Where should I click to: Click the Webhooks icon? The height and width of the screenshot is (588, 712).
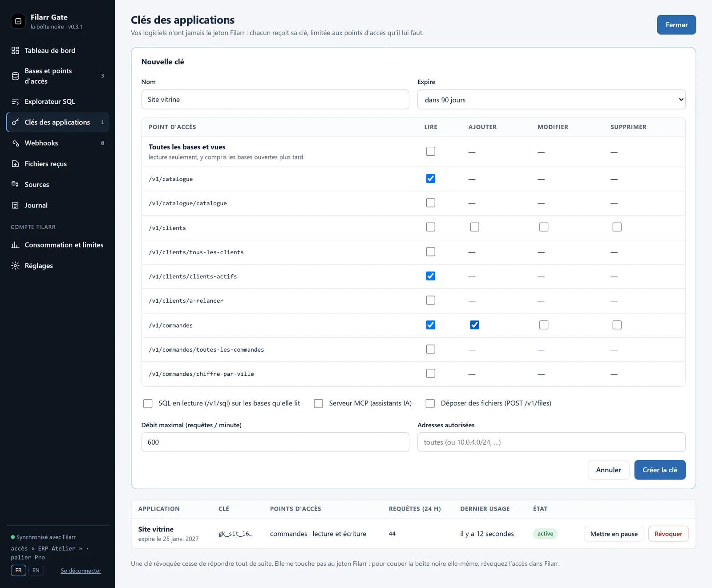[x=15, y=143]
